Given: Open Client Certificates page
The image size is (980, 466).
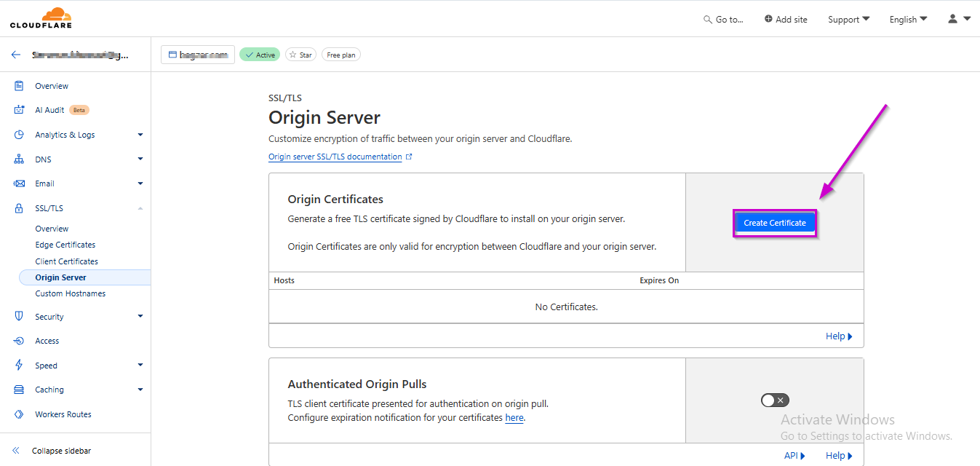Looking at the screenshot, I should [66, 261].
